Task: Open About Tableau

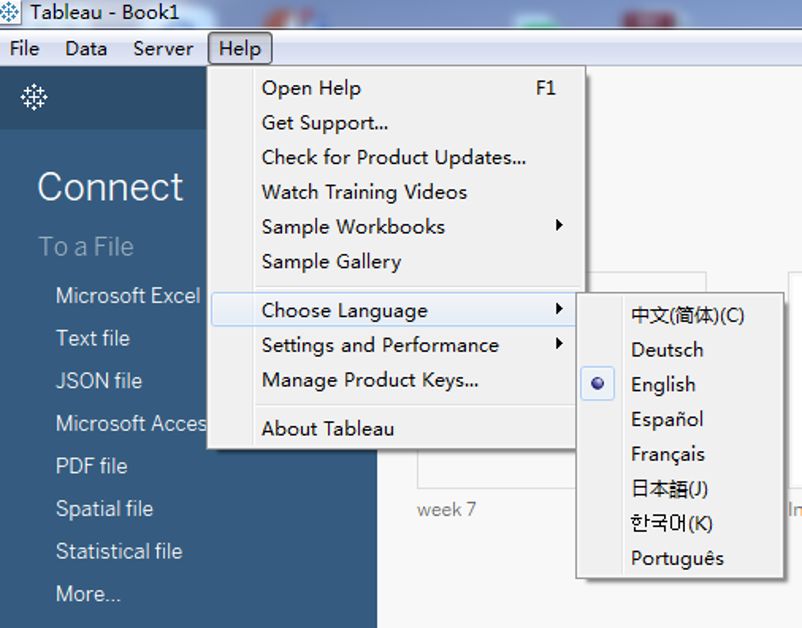Action: click(x=394, y=429)
